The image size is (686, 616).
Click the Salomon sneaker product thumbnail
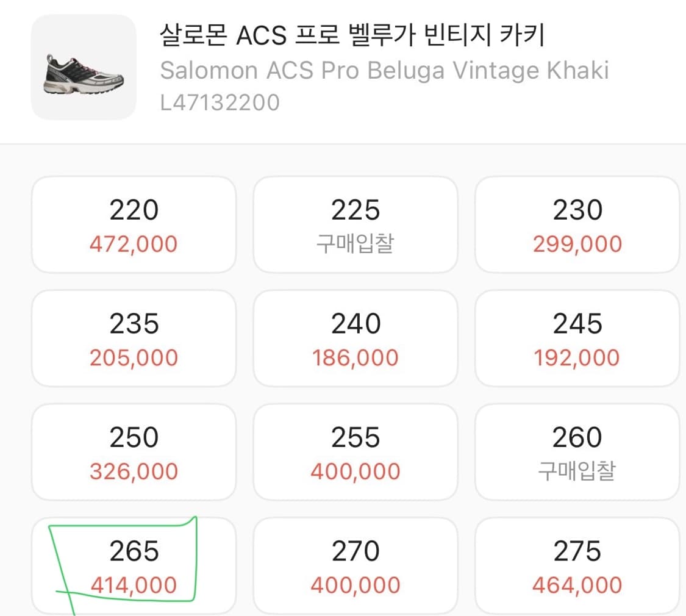click(84, 68)
